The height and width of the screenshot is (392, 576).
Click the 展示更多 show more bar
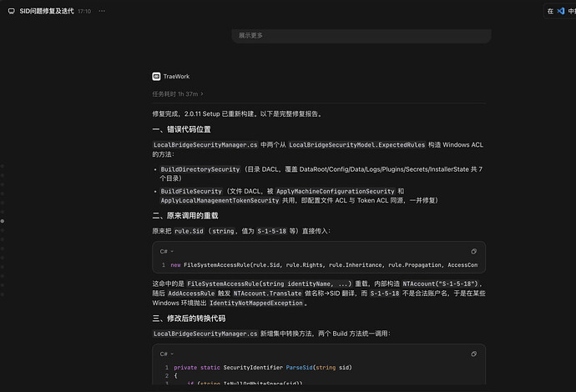361,36
